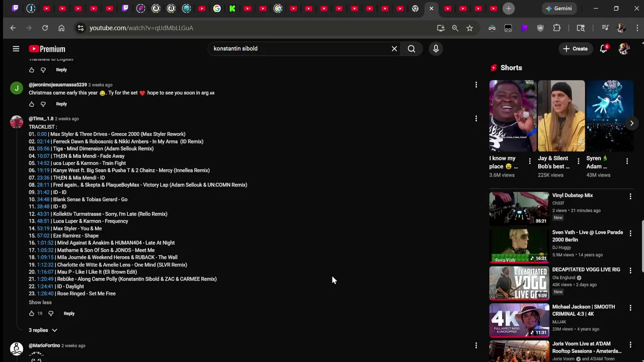The width and height of the screenshot is (644, 362).
Task: Like the Tims_1.8 tracklist comment
Action: tap(32, 314)
